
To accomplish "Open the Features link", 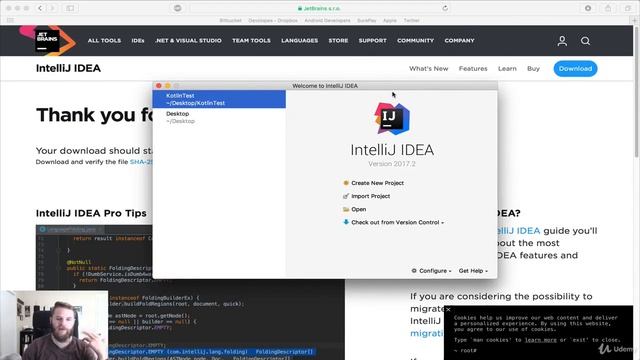I will [x=473, y=69].
